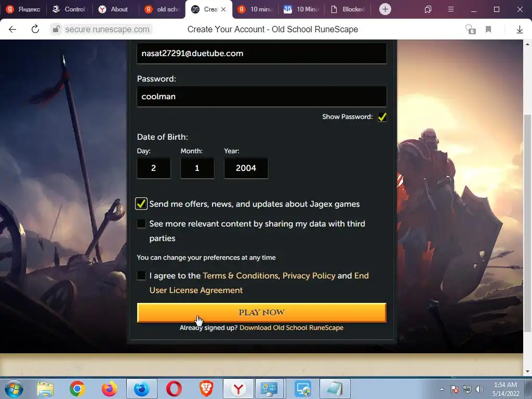Open File Explorer from the taskbar
Image resolution: width=532 pixels, height=399 pixels.
[x=45, y=389]
